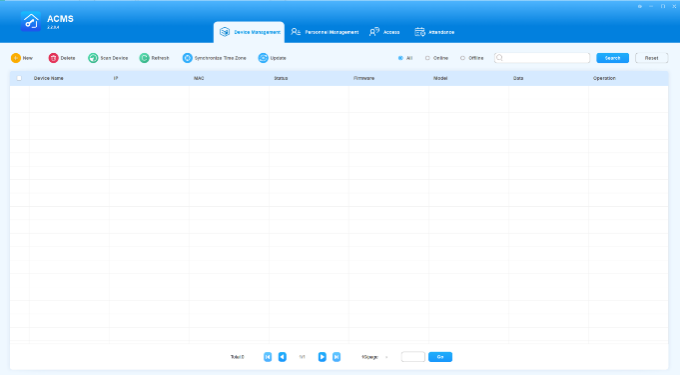Open the Access tab

coord(384,32)
